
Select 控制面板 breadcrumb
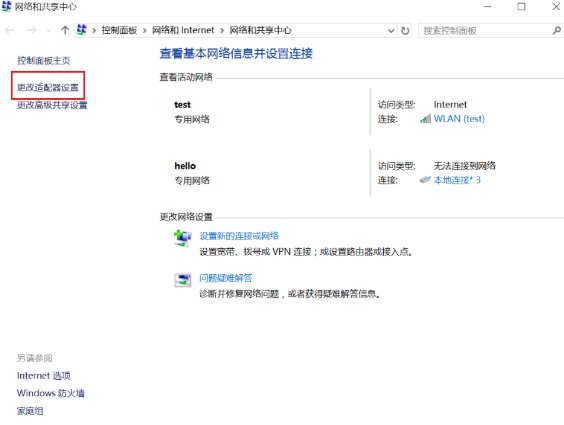click(119, 30)
